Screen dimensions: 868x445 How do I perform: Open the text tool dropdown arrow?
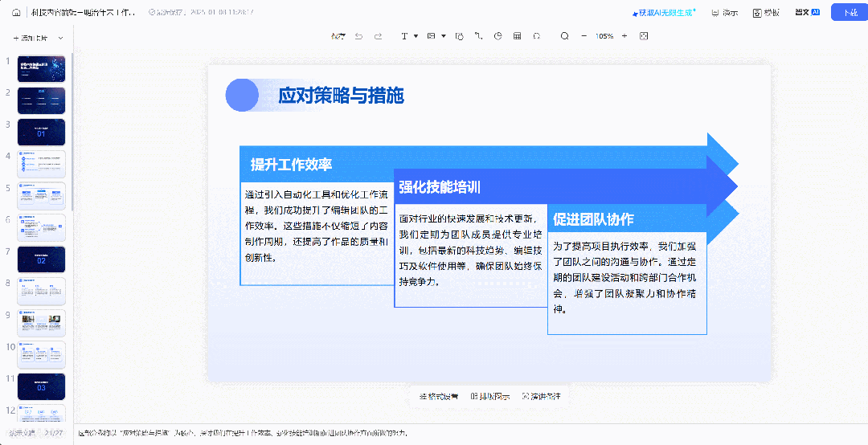tap(416, 36)
